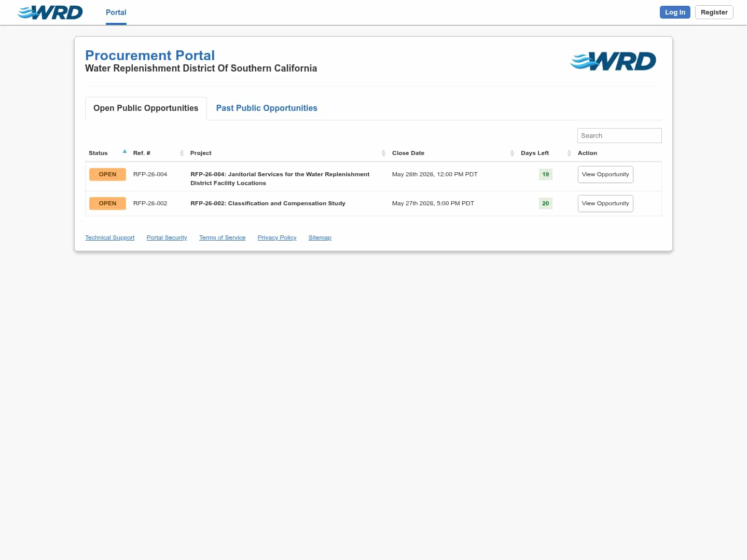
Task: Click the OPEN status badge for RFP-26-004
Action: pos(107,175)
